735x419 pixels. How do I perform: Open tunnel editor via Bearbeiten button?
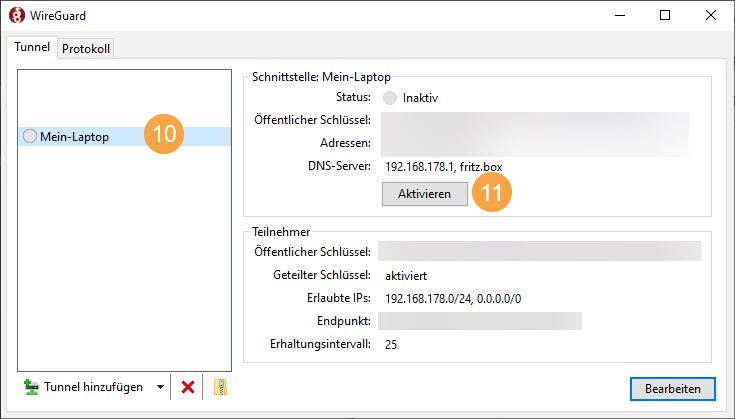pyautogui.click(x=673, y=389)
